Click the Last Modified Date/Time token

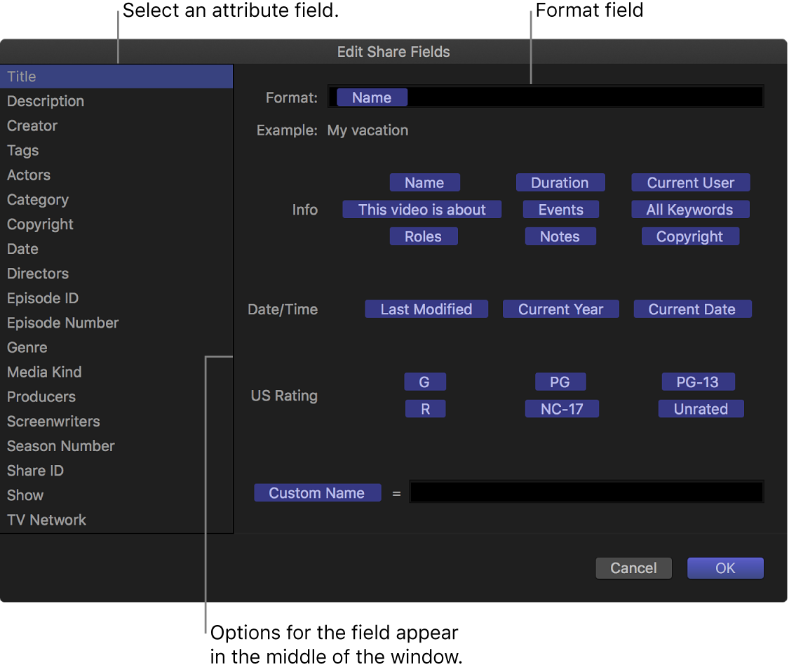(x=426, y=309)
